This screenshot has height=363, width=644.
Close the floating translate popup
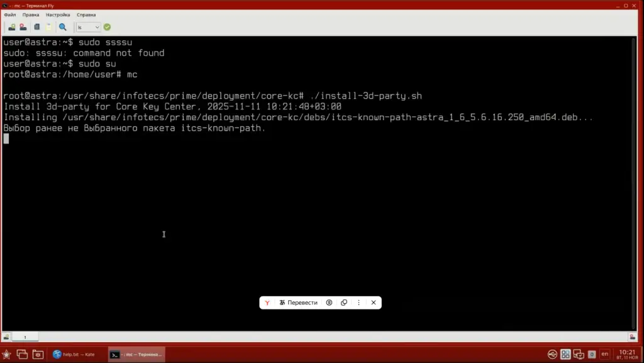click(374, 303)
